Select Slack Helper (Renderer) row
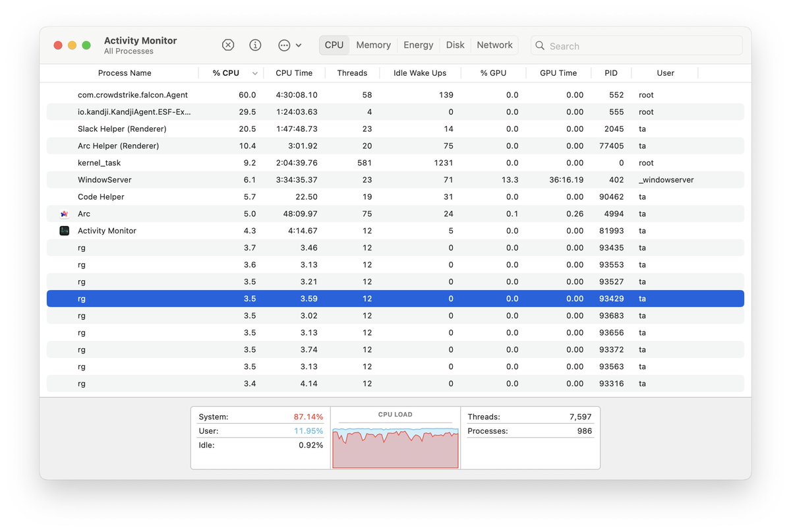Image resolution: width=791 pixels, height=532 pixels. [395, 129]
